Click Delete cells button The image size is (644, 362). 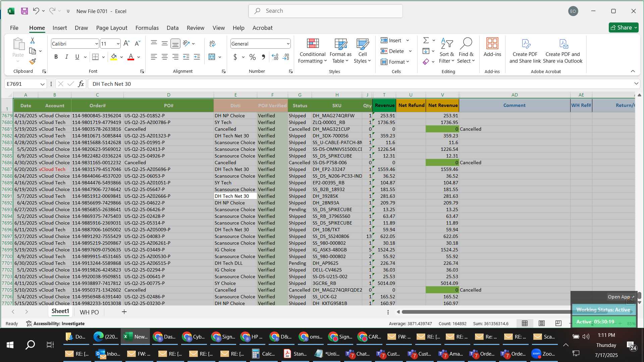tap(396, 51)
